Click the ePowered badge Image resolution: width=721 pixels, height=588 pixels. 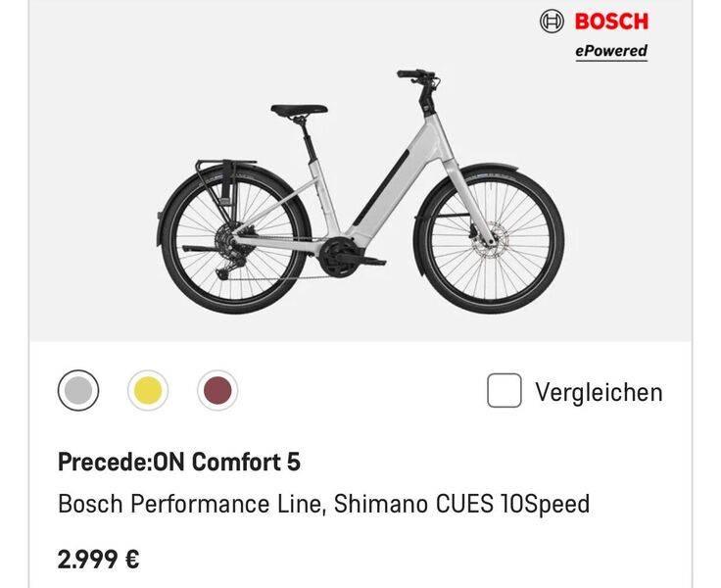click(610, 51)
